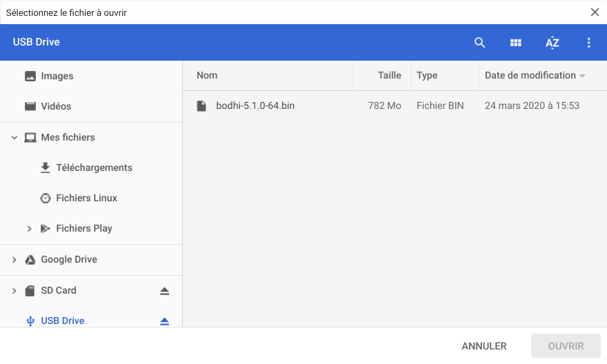Switch to thumbnail grid view
The width and height of the screenshot is (607, 364).
pos(516,43)
